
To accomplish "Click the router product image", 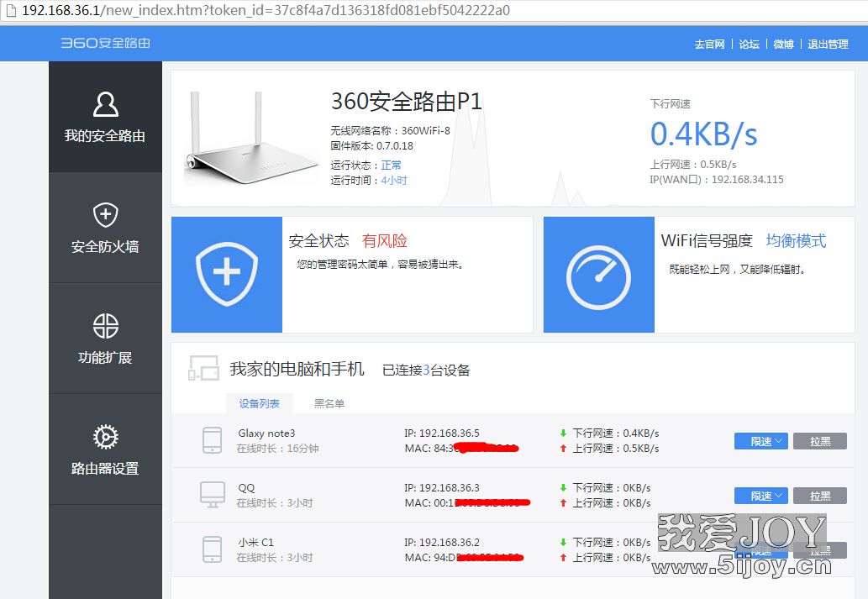I will click(252, 139).
